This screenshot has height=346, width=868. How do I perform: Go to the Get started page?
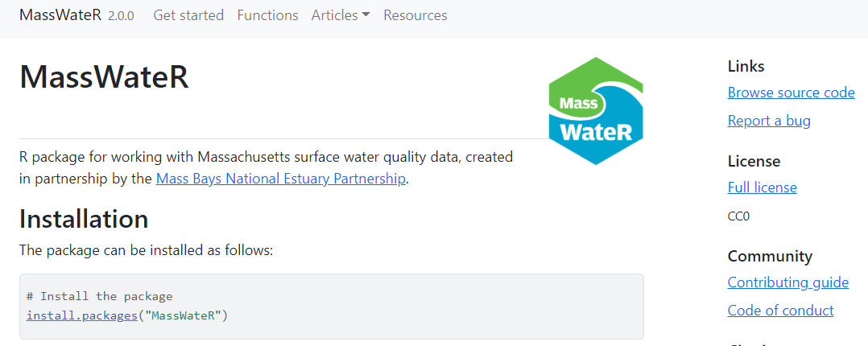point(188,15)
